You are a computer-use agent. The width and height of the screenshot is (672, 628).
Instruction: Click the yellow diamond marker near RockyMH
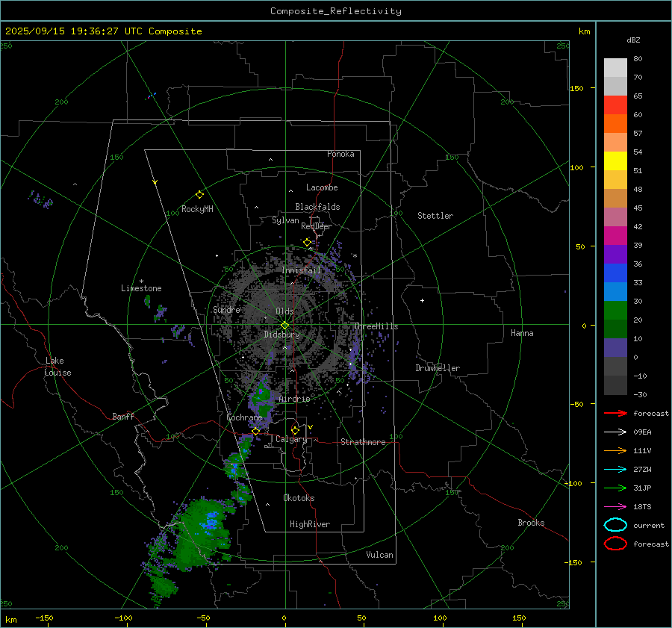(x=199, y=195)
